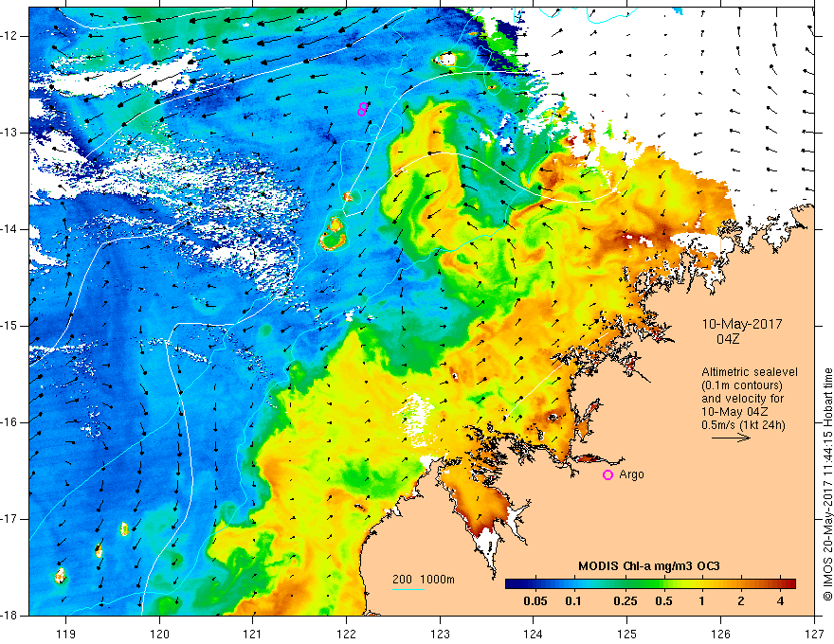Click the "Altimetric sealevel" text line
The width and height of the screenshot is (834, 644).
pos(750,372)
